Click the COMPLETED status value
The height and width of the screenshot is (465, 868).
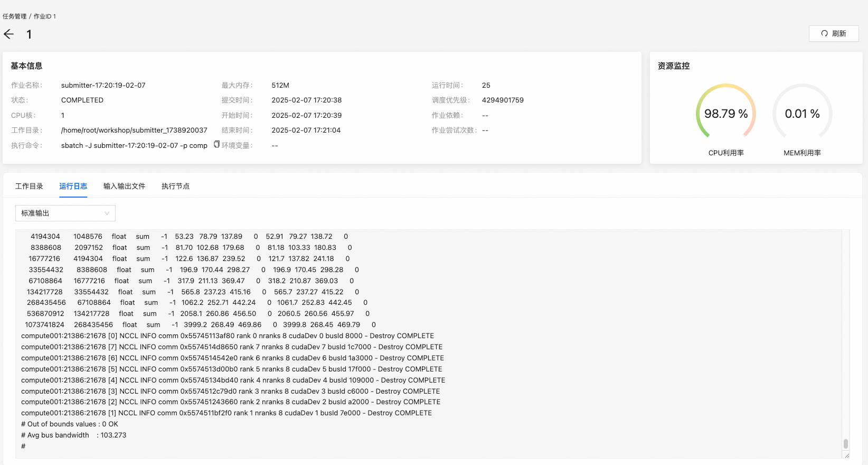[x=82, y=100]
